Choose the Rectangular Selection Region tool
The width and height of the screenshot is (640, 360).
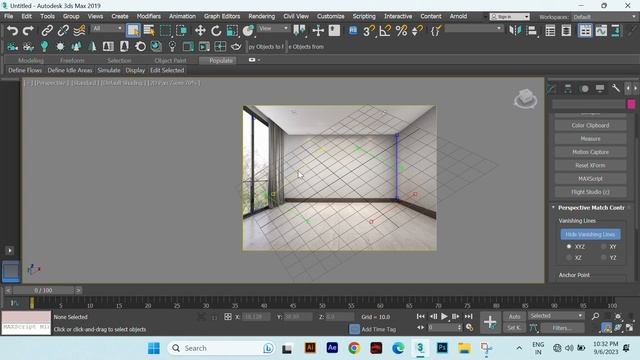165,31
